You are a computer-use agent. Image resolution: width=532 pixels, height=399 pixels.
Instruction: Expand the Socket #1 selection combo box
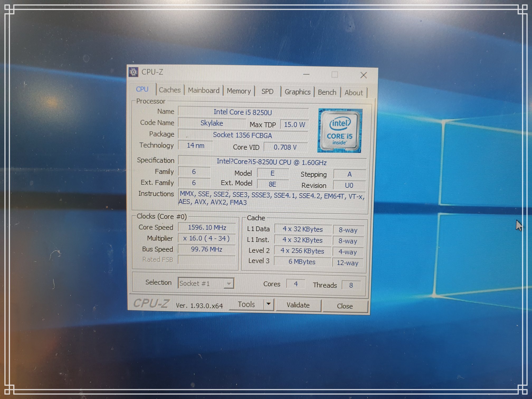pos(229,284)
